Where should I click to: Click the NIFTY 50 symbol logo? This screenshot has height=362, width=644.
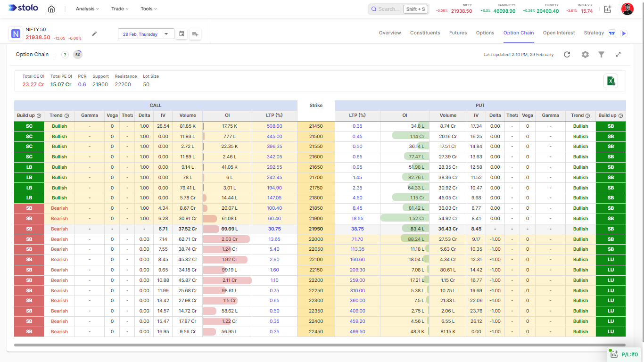coord(16,34)
